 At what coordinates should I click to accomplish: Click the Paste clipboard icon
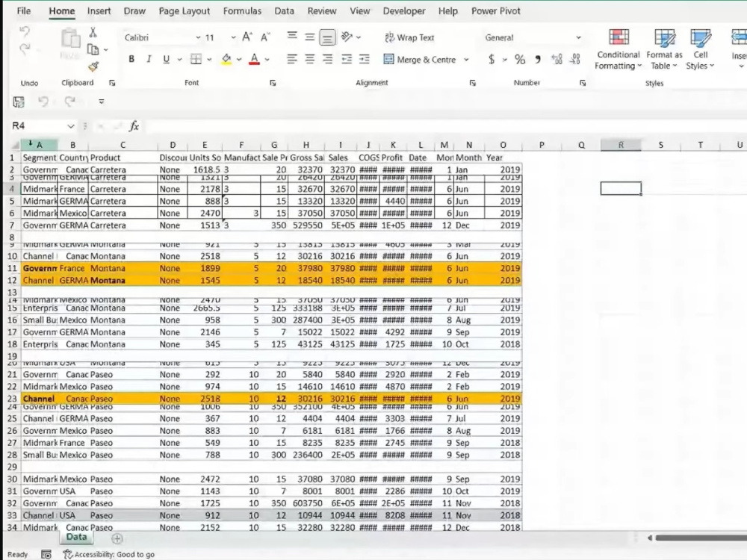[x=70, y=39]
